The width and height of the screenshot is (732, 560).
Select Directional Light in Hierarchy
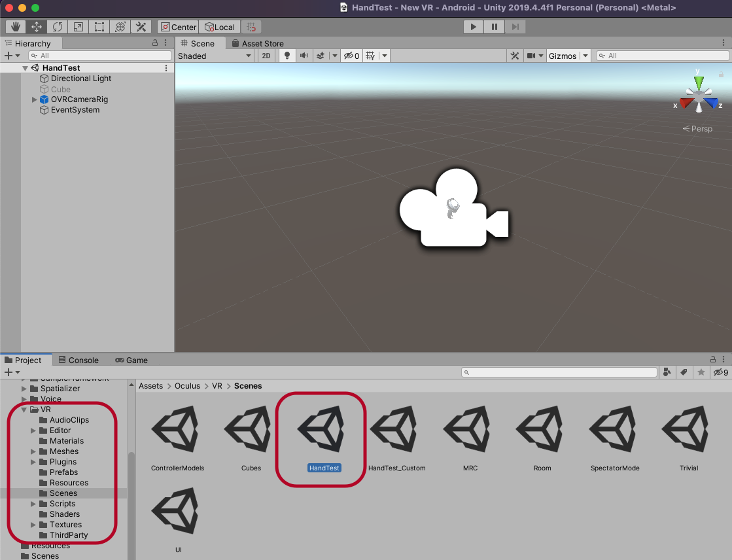click(x=80, y=79)
